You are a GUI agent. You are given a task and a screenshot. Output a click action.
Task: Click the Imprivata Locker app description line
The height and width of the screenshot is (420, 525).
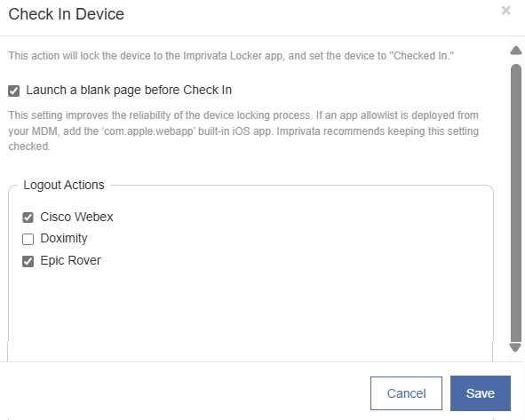(x=231, y=56)
